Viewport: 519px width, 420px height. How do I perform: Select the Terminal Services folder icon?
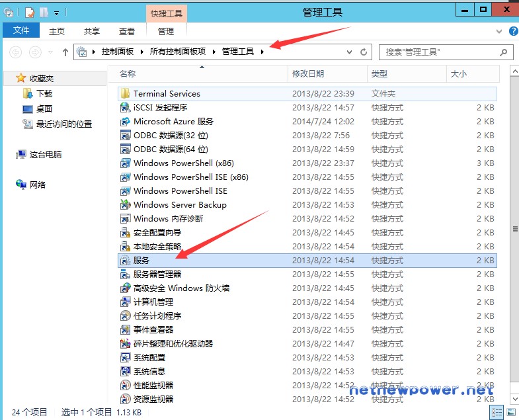coord(125,94)
